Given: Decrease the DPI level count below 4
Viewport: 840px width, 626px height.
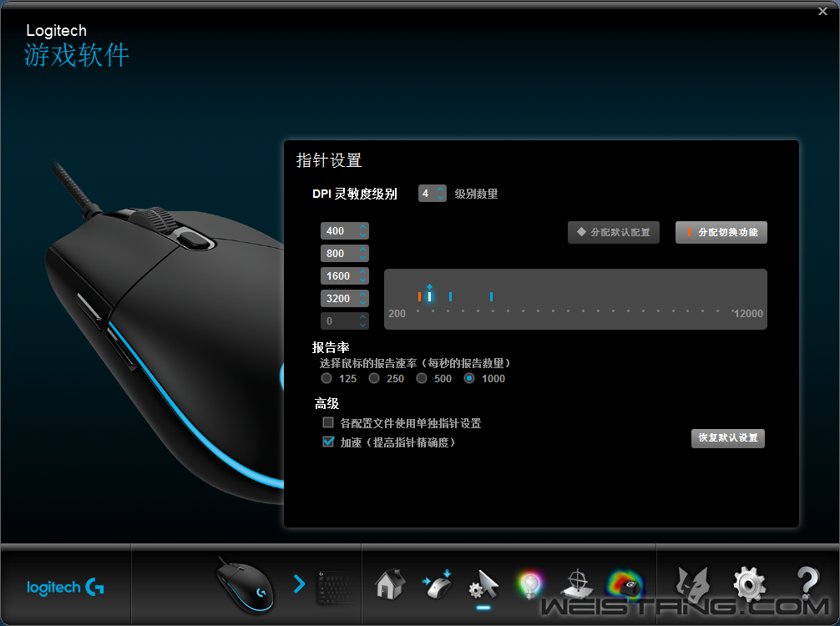Looking at the screenshot, I should 440,198.
